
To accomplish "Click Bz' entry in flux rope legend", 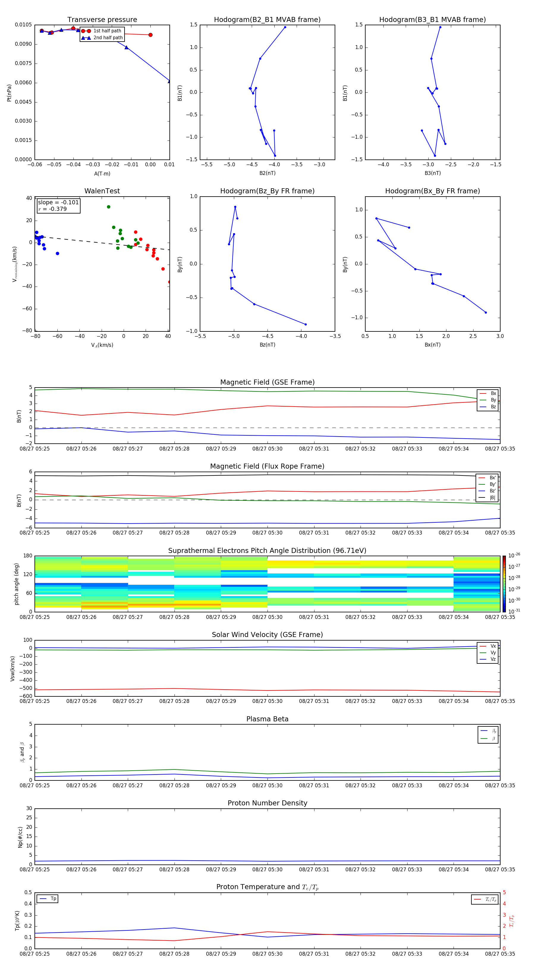I will pos(487,491).
